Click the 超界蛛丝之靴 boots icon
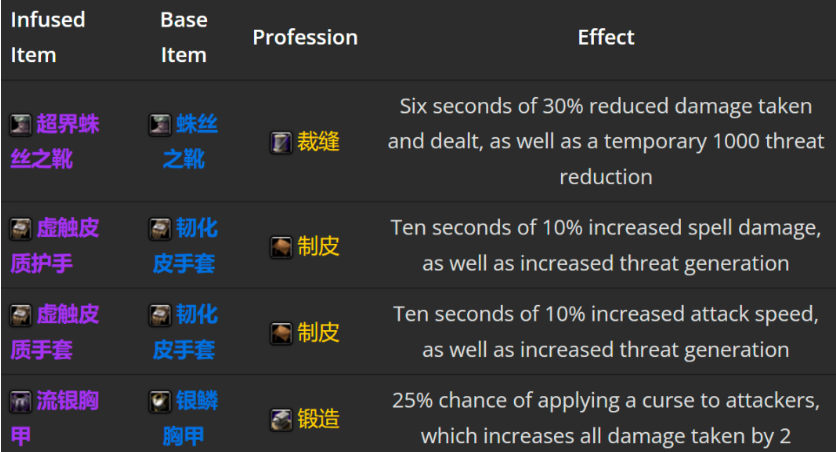 (21, 125)
